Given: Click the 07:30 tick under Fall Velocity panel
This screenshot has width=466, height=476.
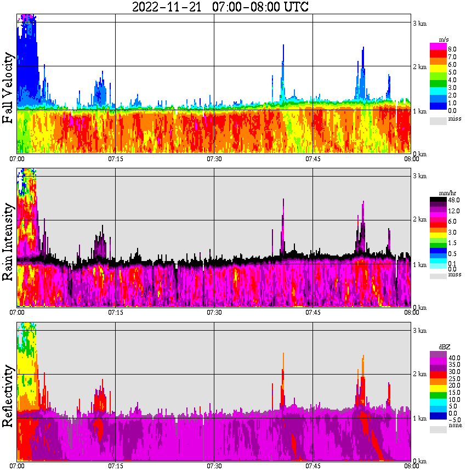Looking at the screenshot, I should (214, 159).
